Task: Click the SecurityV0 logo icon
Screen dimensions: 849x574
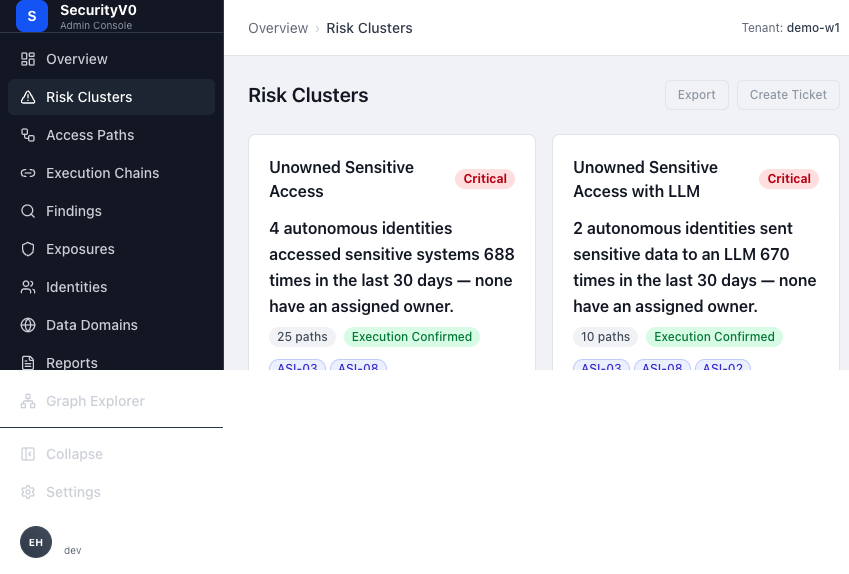Action: click(x=32, y=16)
